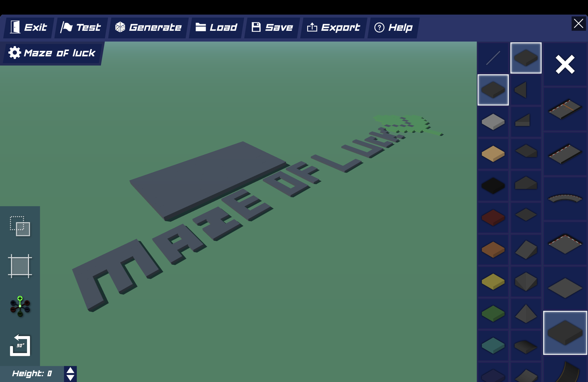Activate the X eraser tool
This screenshot has width=588, height=382.
[565, 64]
